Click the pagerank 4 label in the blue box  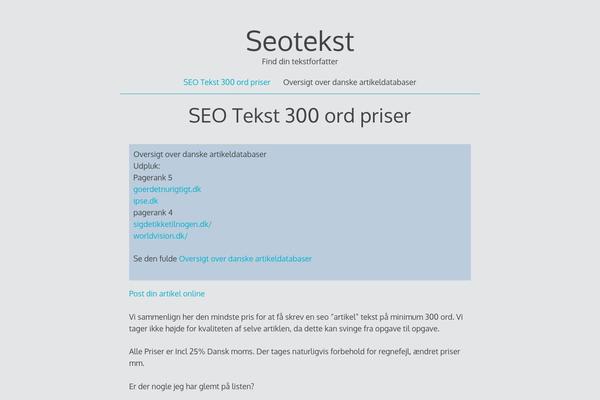click(x=153, y=212)
